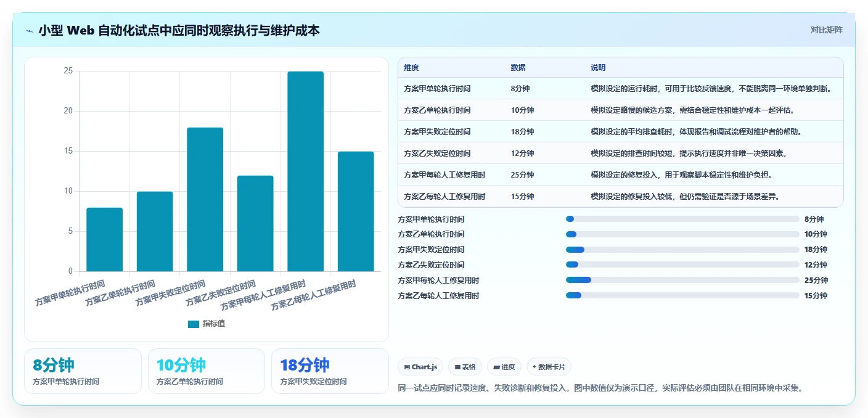This screenshot has height=418, width=868.
Task: Click progress list label 方案甲单轮执行时间
Action: coord(431,219)
